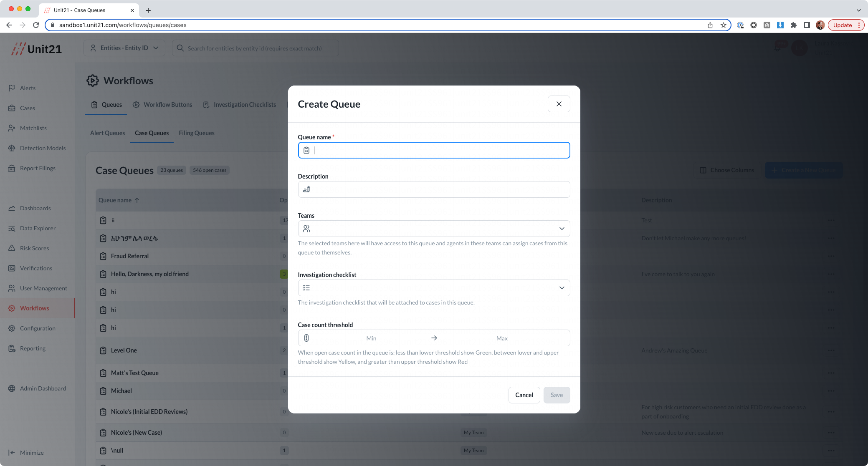Switch to the Filing Queues tab
Viewport: 868px width, 466px height.
point(196,133)
